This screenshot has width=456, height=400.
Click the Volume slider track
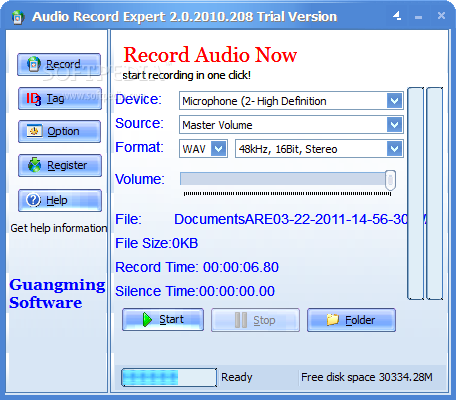[283, 179]
